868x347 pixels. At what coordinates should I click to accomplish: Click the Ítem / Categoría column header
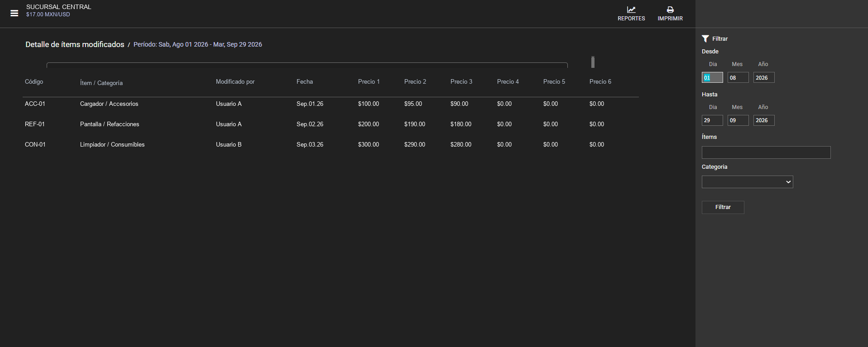[101, 83]
